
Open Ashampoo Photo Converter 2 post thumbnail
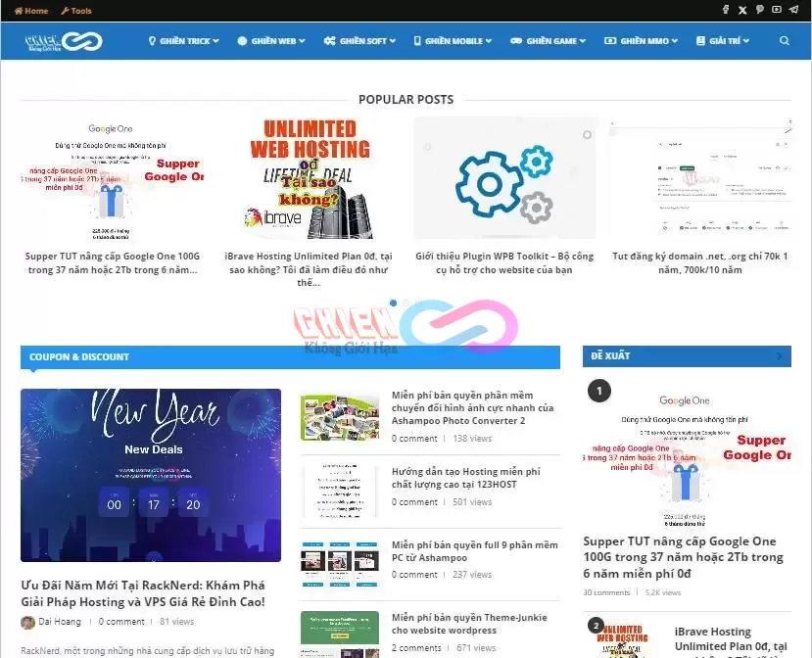340,417
